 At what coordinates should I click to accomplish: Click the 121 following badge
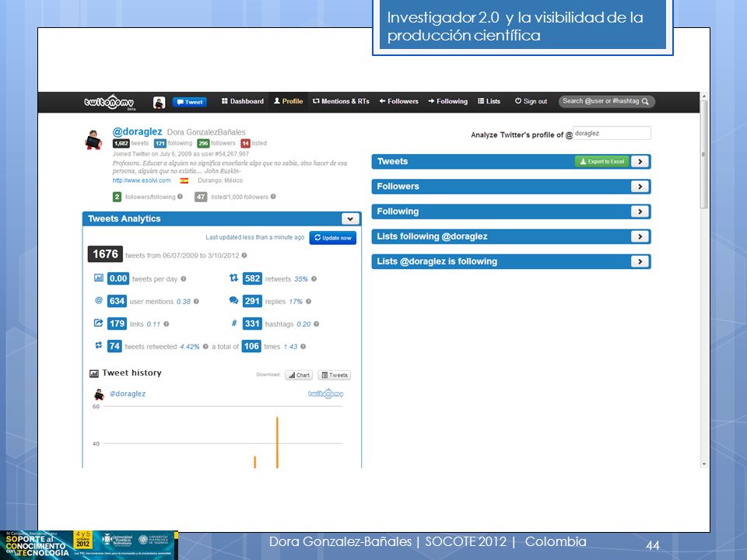coord(160,143)
